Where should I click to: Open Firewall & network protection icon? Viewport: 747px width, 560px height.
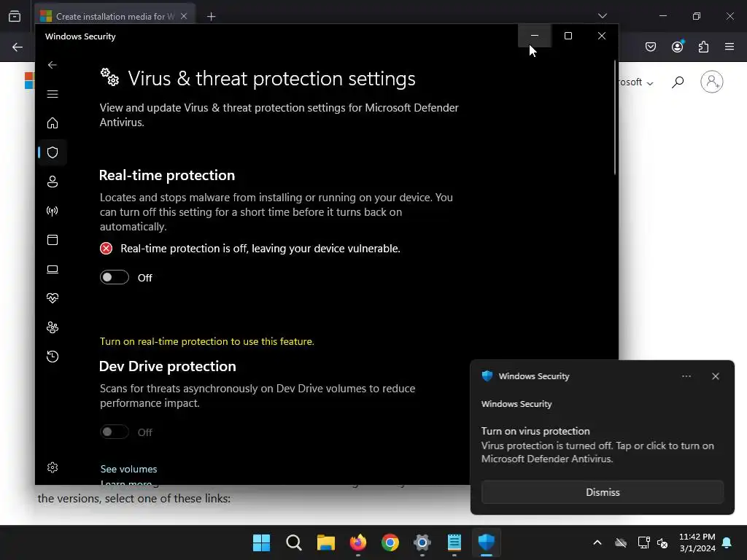(x=53, y=211)
